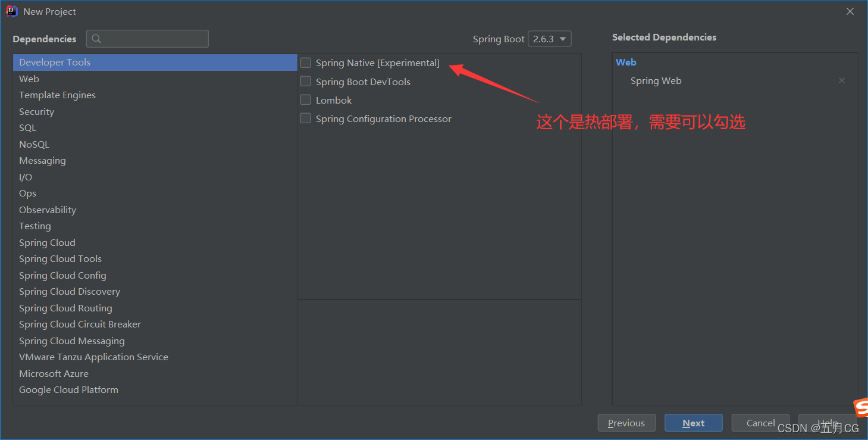Close the New Project dialog window
868x440 pixels.
[x=851, y=11]
